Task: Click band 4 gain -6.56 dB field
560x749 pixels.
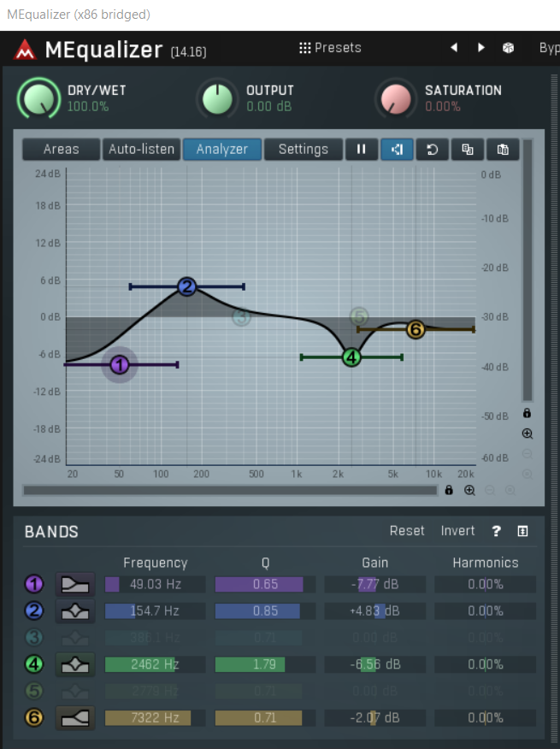Action: [x=375, y=664]
